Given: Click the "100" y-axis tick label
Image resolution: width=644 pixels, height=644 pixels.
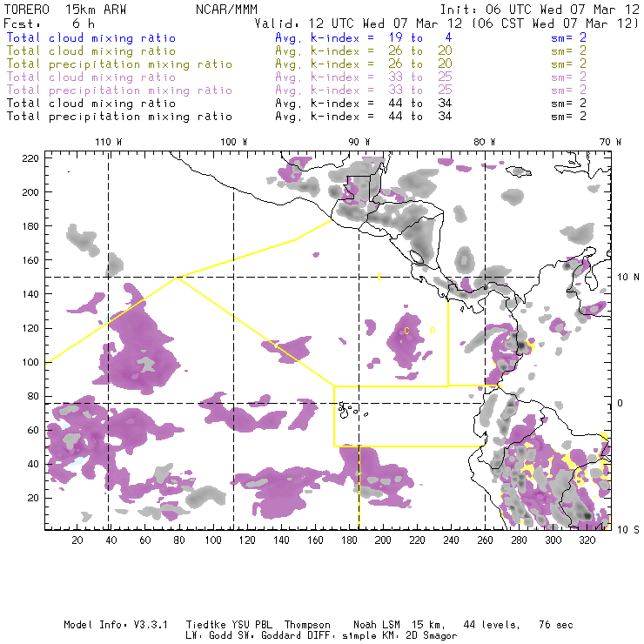Looking at the screenshot, I should click(30, 362).
